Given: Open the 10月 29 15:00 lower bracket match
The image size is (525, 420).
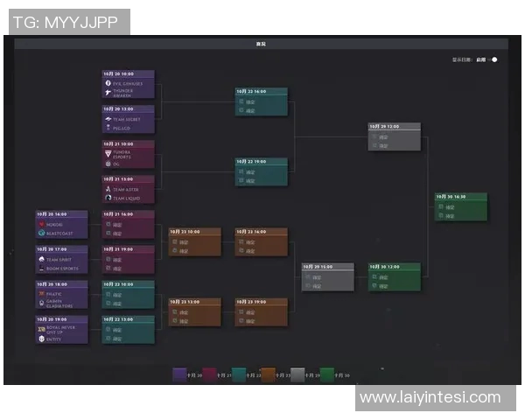Looking at the screenshot, I should point(328,277).
